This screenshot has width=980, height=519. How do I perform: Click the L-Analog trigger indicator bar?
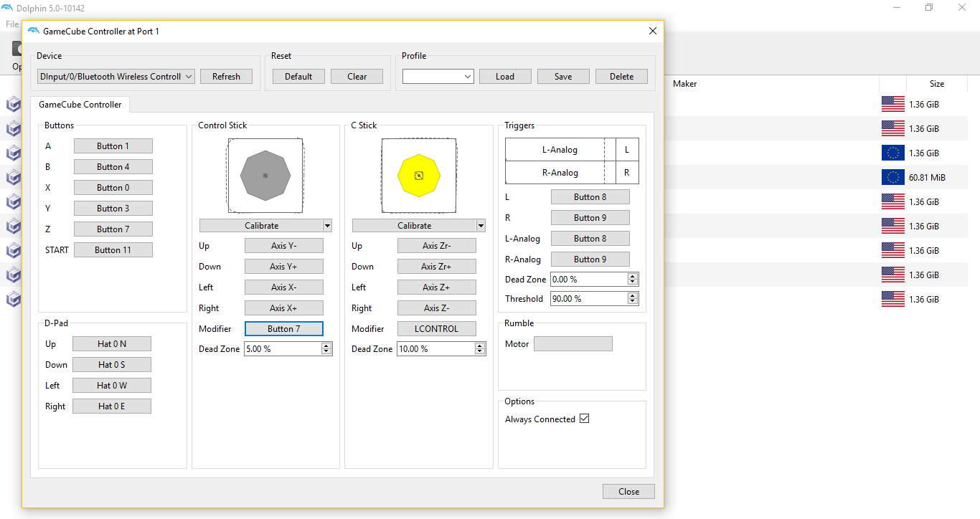[560, 150]
